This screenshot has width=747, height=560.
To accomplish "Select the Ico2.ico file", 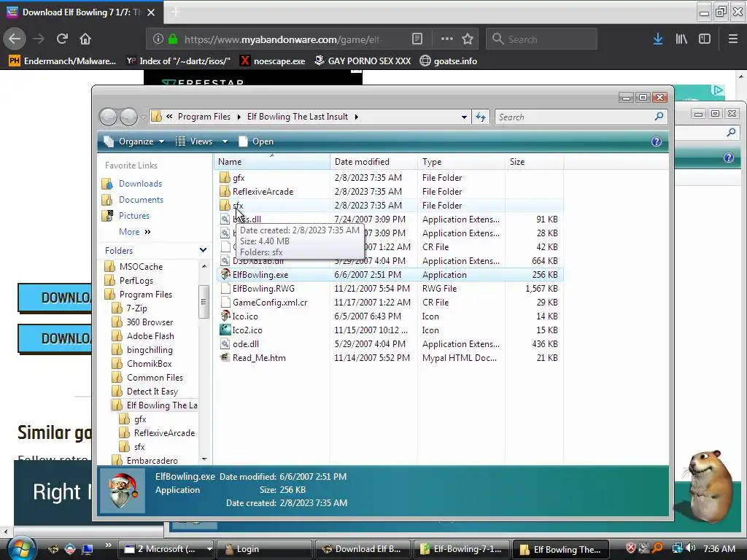I will [x=247, y=330].
